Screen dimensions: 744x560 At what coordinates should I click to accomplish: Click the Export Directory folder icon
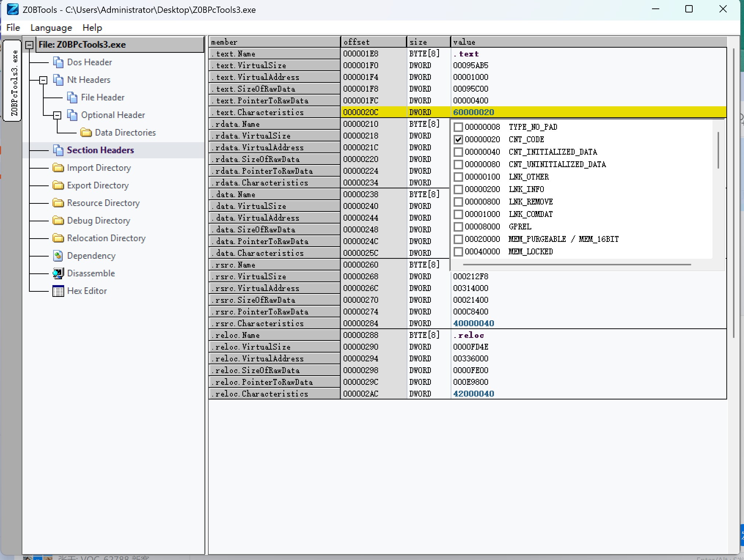(58, 185)
